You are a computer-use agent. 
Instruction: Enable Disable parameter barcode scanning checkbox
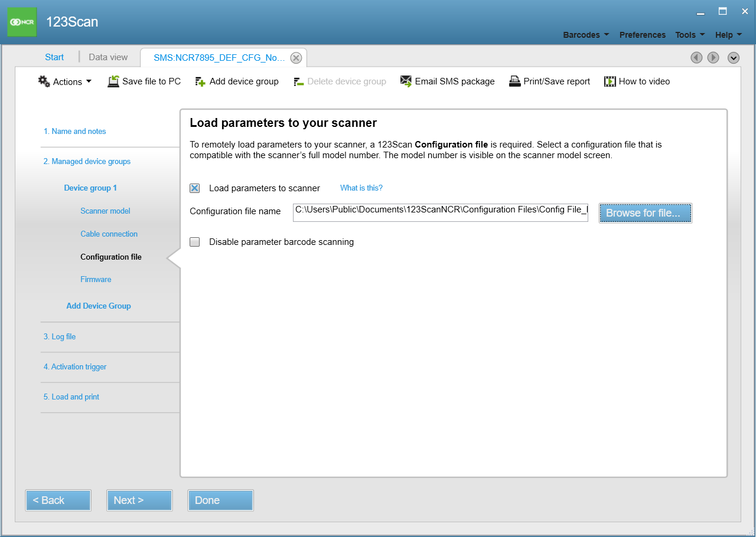[x=194, y=242]
